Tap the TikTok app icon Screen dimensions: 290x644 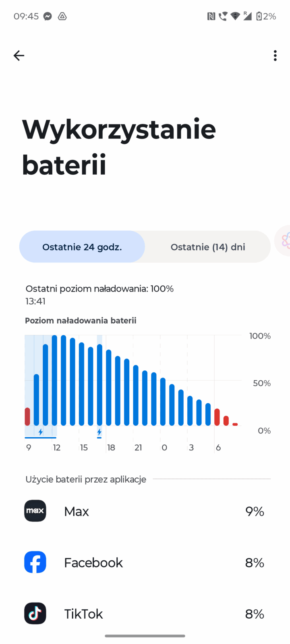[x=35, y=613]
